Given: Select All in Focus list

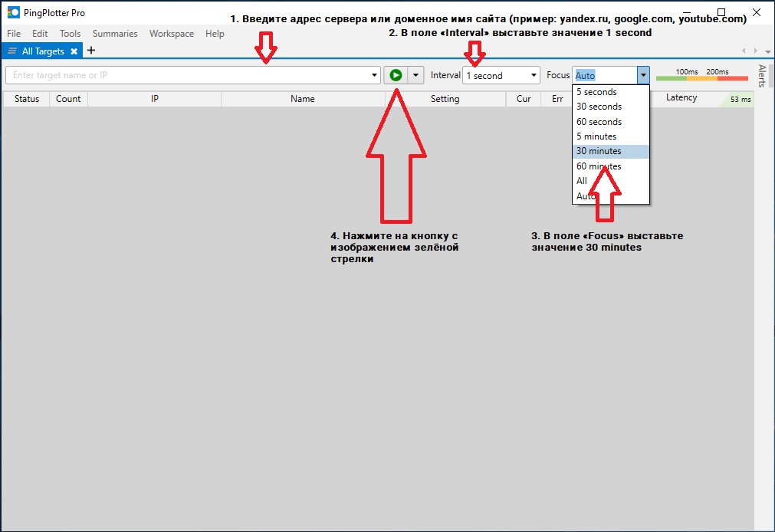Looking at the screenshot, I should (x=611, y=181).
